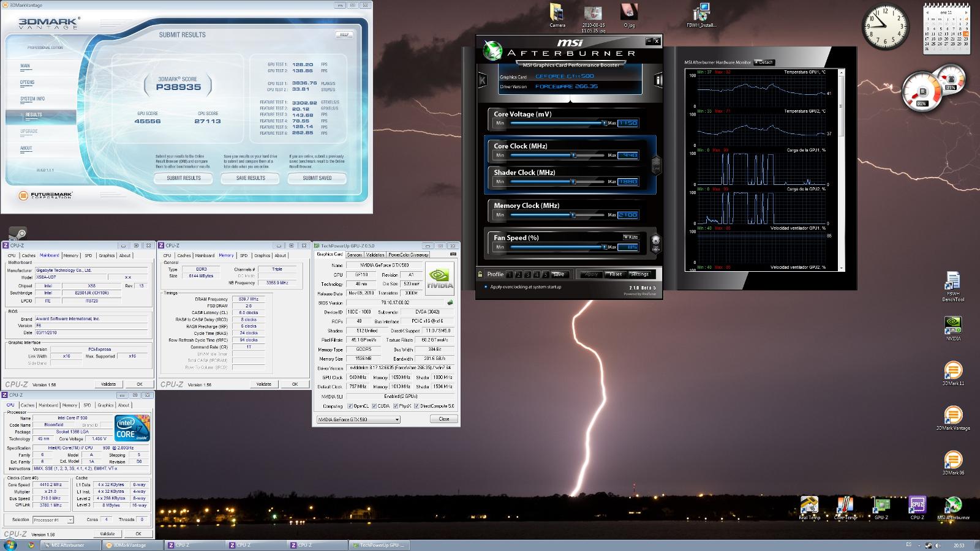Click the Shader Clock slider handle
Image resolution: width=980 pixels, height=551 pixels.
point(573,182)
